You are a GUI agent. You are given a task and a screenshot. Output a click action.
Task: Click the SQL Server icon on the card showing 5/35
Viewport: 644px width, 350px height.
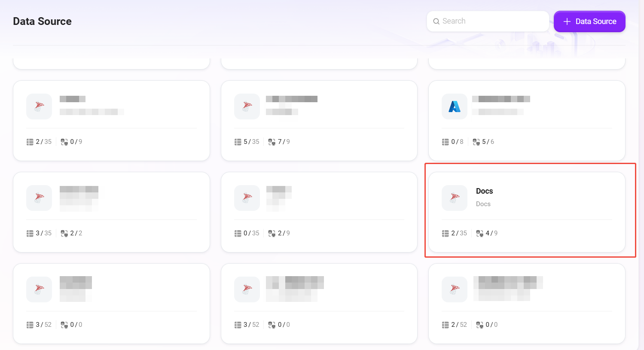[247, 107]
